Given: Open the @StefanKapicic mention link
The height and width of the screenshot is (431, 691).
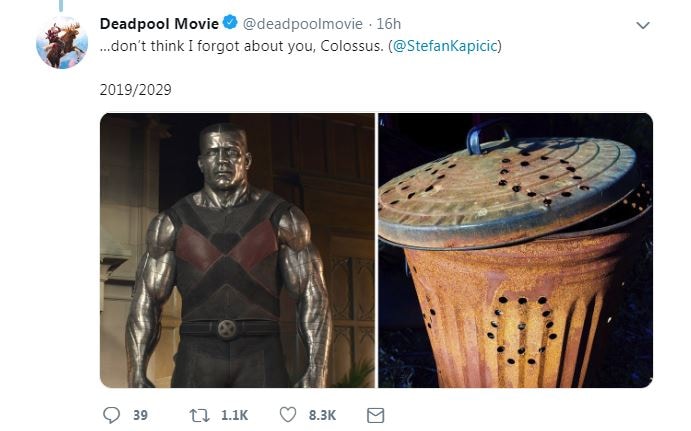Looking at the screenshot, I should coord(445,46).
